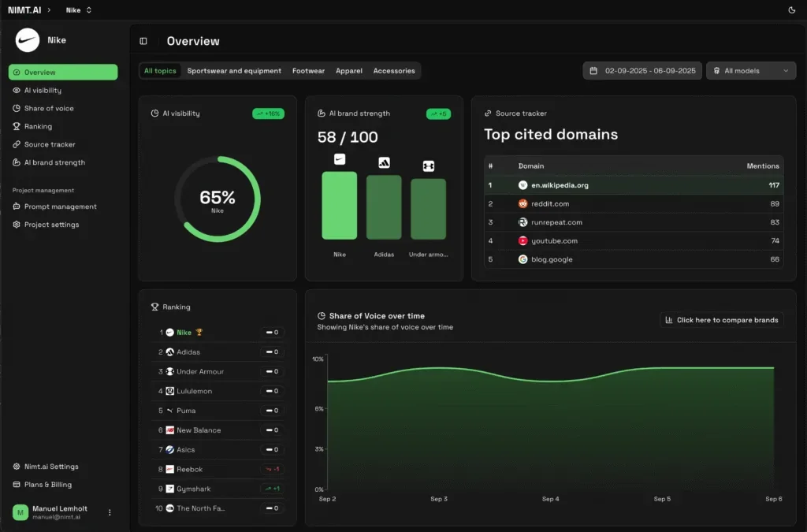Expand the All models dropdown

click(750, 70)
